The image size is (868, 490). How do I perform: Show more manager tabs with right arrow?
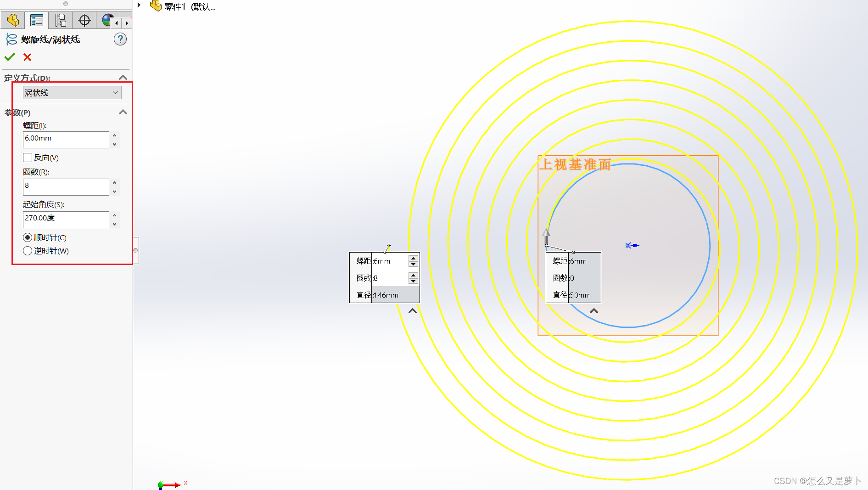pyautogui.click(x=127, y=23)
